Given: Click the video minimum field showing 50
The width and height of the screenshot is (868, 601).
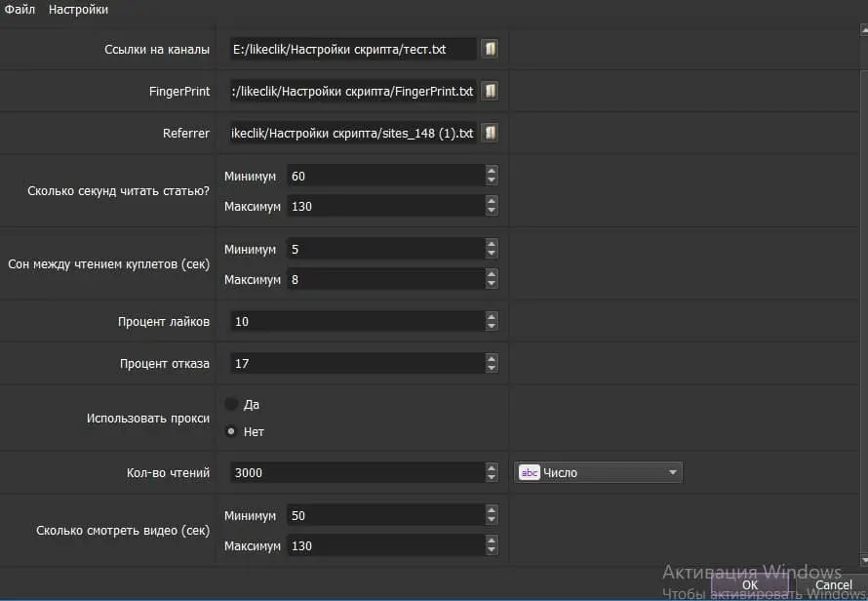Looking at the screenshot, I should coord(386,516).
